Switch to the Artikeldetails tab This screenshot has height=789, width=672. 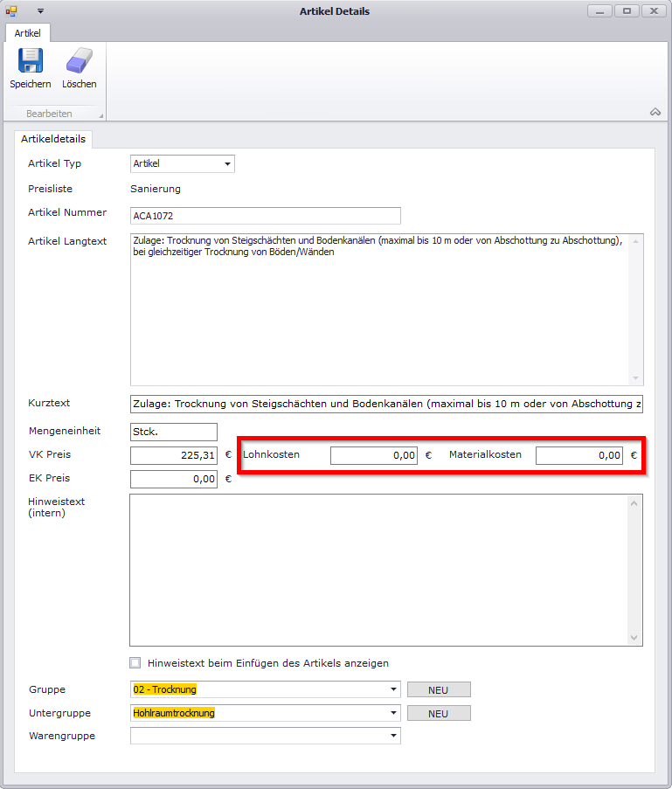coord(53,139)
